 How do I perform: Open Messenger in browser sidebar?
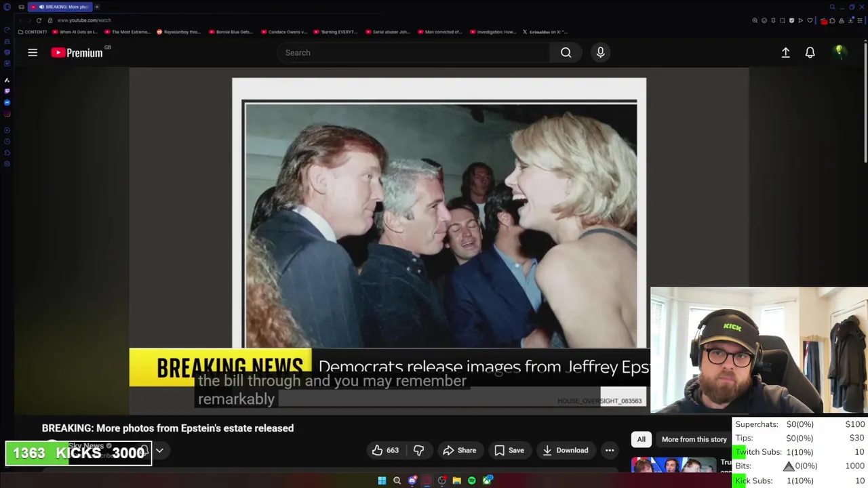click(7, 102)
